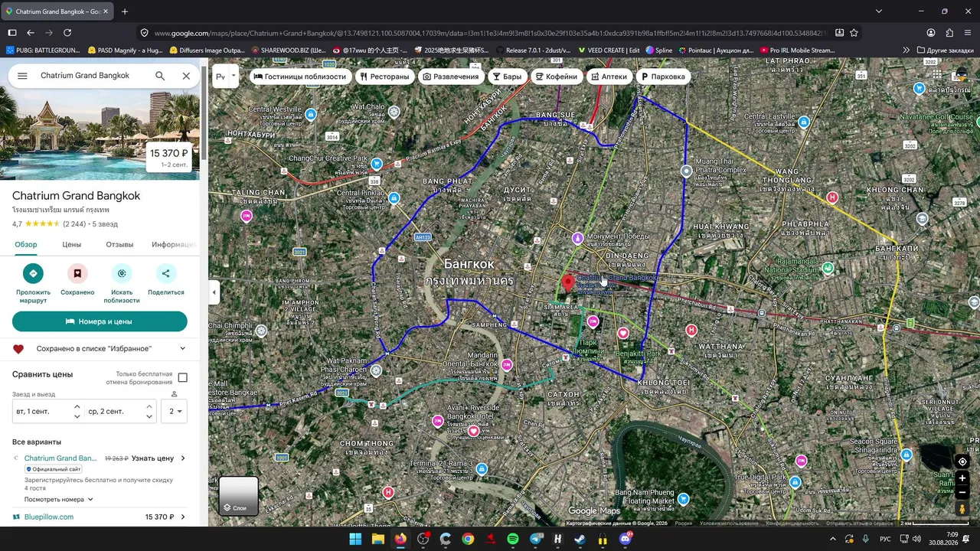This screenshot has height=551, width=980.
Task: Filter map by Рестораны
Action: click(x=384, y=77)
